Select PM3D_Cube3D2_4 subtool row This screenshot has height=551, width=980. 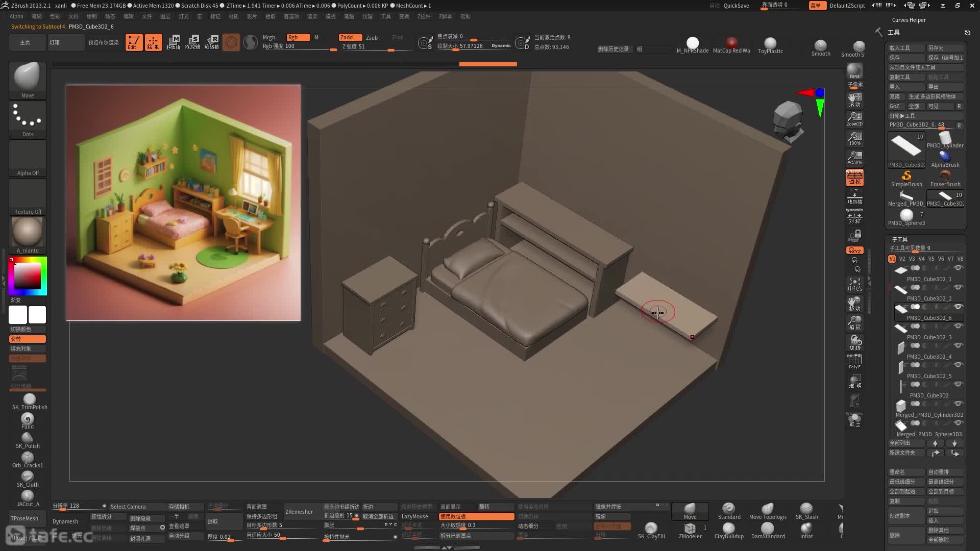[x=928, y=351]
